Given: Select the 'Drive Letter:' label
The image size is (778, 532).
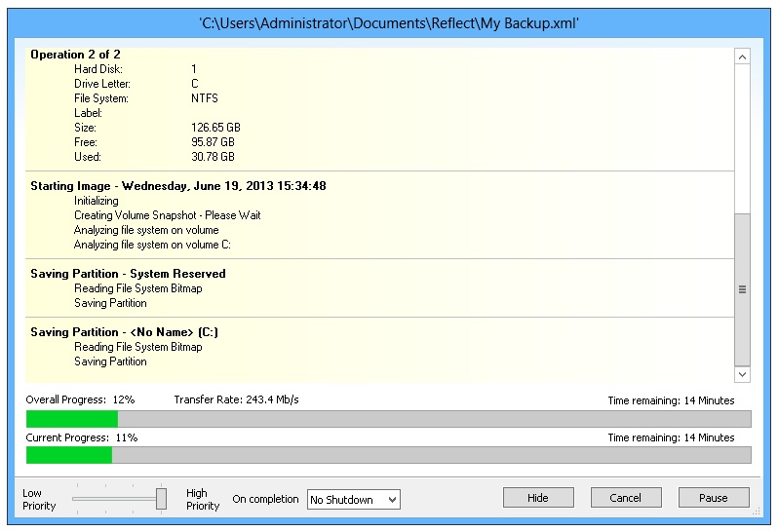Looking at the screenshot, I should pos(102,84).
